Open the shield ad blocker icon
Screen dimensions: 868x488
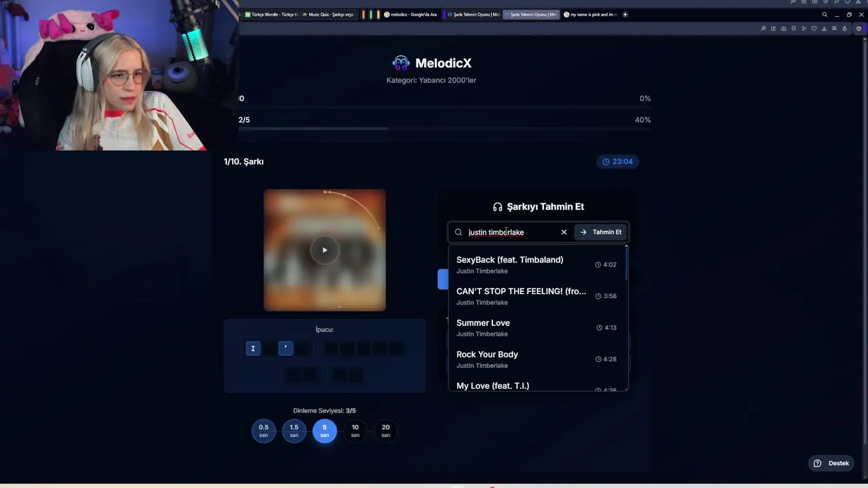pyautogui.click(x=793, y=28)
